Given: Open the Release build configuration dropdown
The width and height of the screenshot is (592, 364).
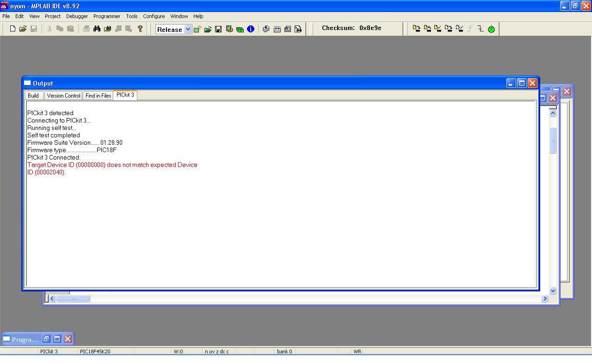Looking at the screenshot, I should [188, 29].
